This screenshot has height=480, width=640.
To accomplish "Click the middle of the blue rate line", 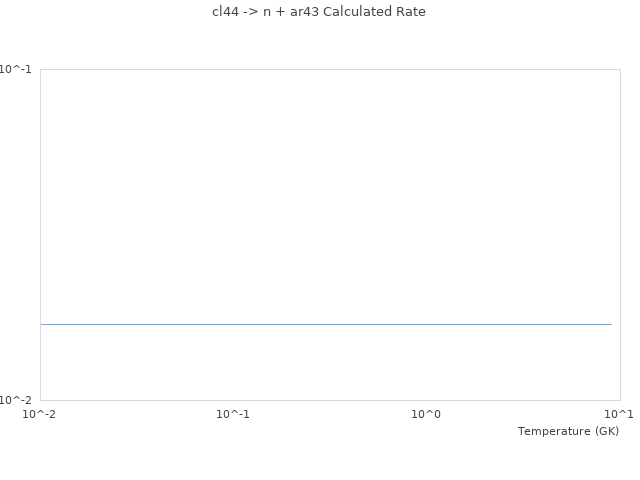I will (x=326, y=324).
